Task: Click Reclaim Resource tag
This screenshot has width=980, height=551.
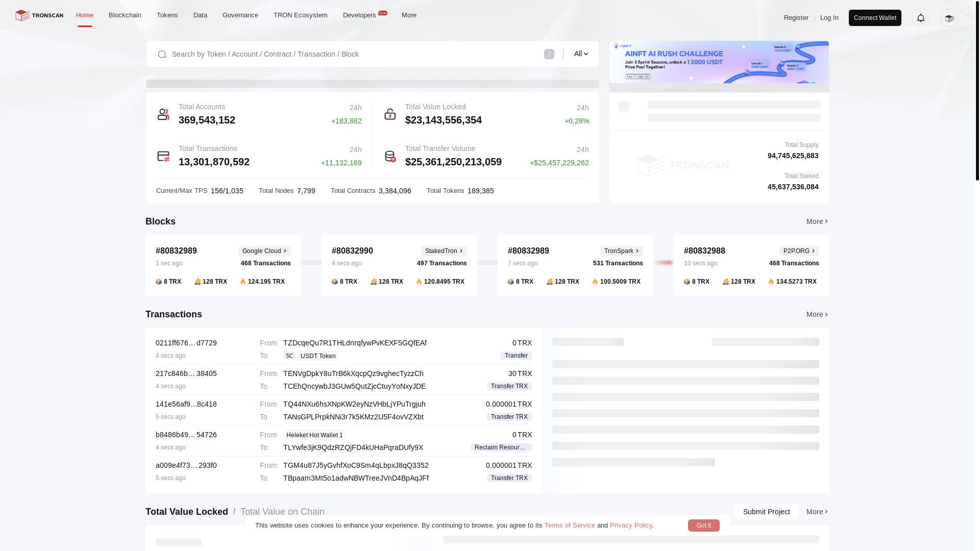Action: pos(501,447)
